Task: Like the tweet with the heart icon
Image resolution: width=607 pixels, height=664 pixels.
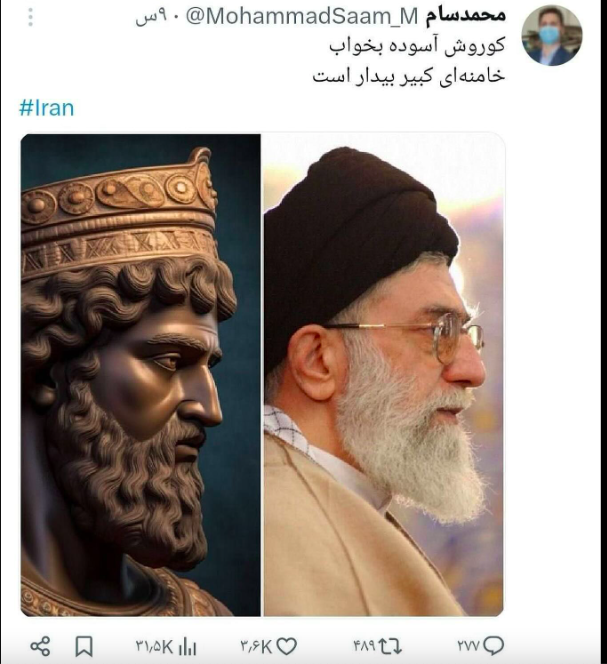Action: [x=287, y=646]
